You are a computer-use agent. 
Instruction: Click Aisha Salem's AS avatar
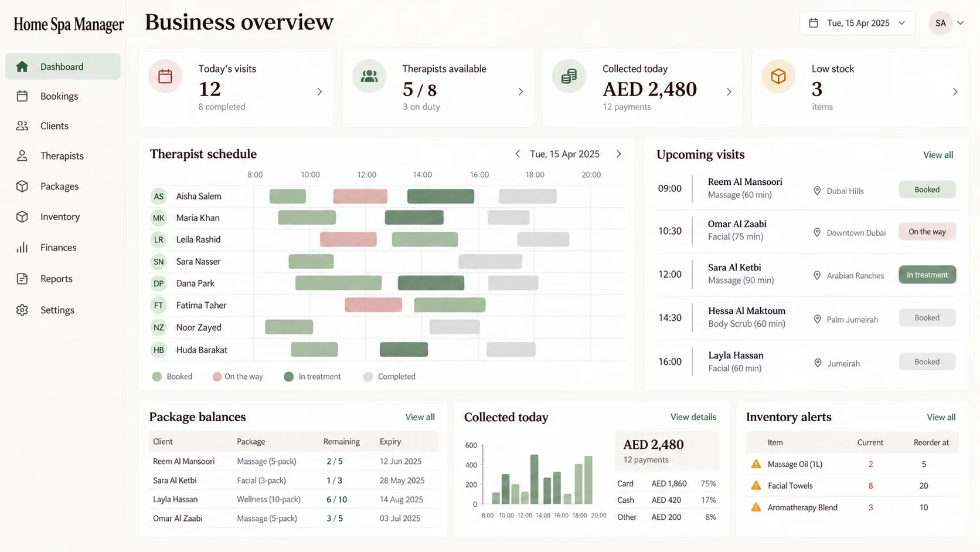click(159, 197)
